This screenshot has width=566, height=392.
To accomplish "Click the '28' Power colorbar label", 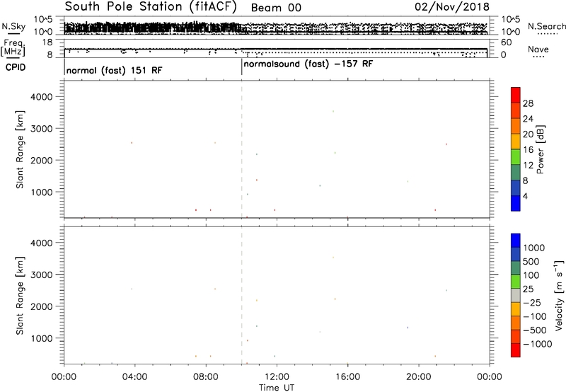I will 528,103.
